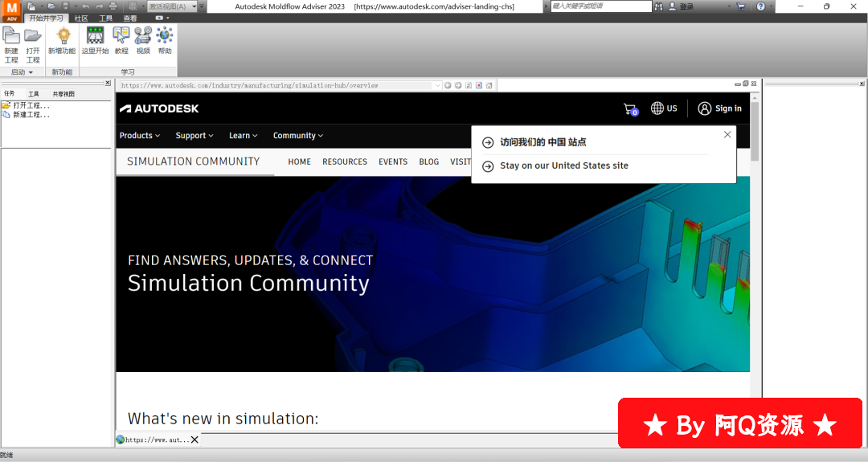Expand the Products dropdown menu
The height and width of the screenshot is (462, 868).
[x=140, y=136]
